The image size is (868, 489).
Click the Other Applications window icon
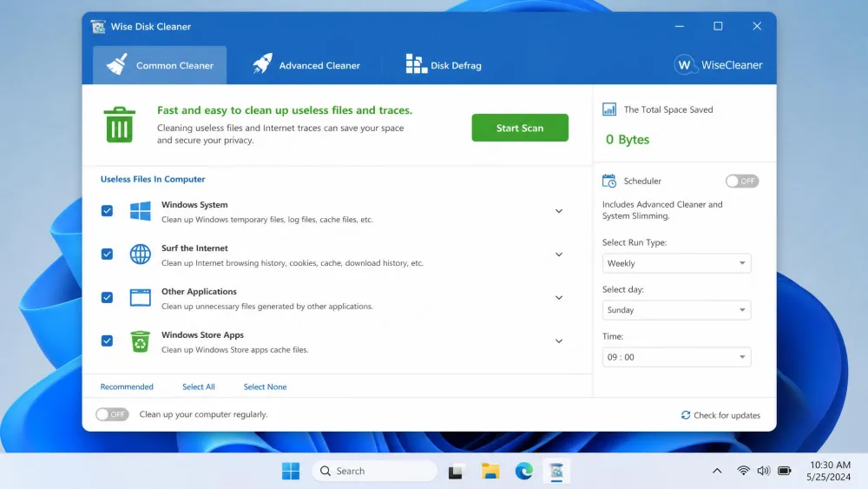140,297
